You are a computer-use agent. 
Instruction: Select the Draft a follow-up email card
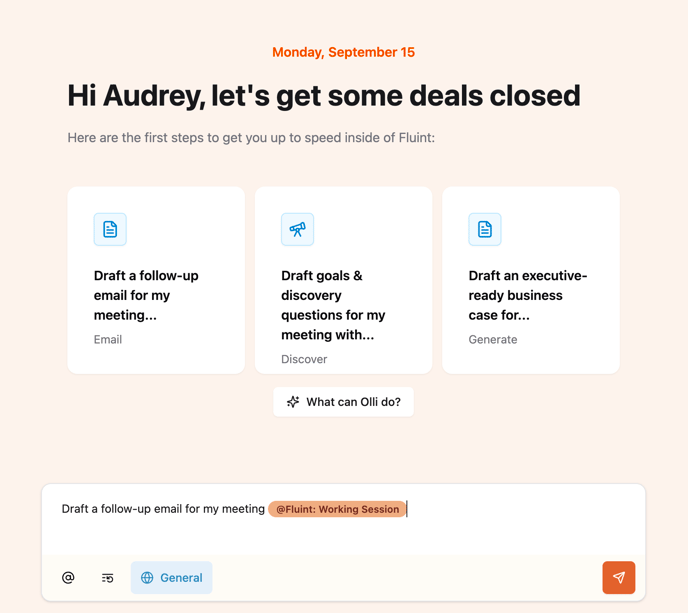point(156,280)
